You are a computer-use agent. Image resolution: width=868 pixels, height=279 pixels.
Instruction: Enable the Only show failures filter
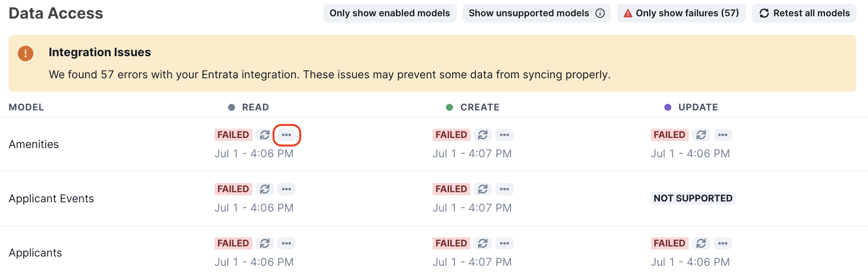coord(681,13)
